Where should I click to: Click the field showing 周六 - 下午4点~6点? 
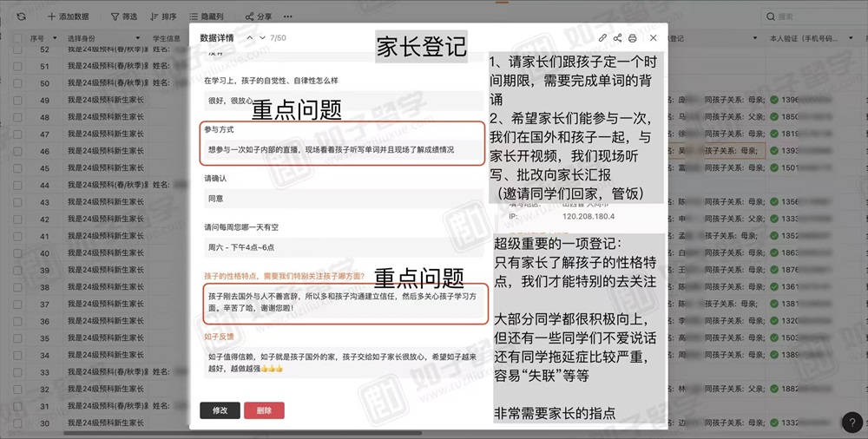pos(344,247)
